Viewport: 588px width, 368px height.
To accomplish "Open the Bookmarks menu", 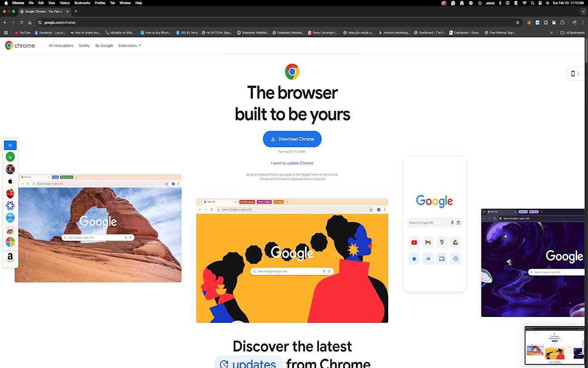I will (82, 3).
